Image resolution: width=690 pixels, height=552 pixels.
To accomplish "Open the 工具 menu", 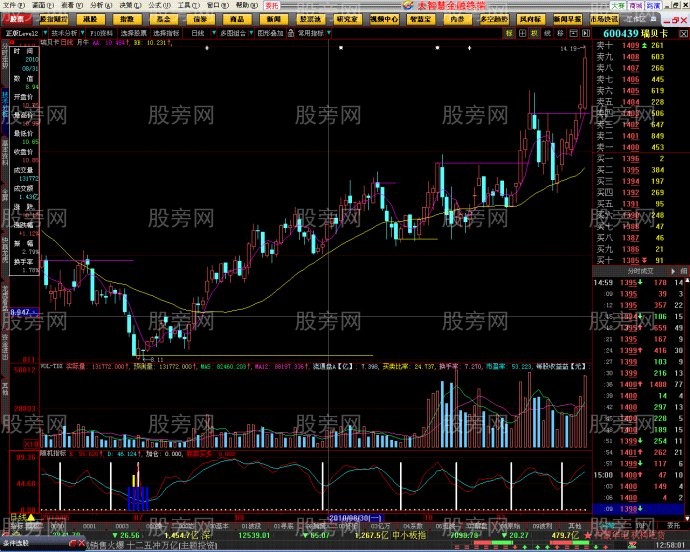I will tap(188, 5).
